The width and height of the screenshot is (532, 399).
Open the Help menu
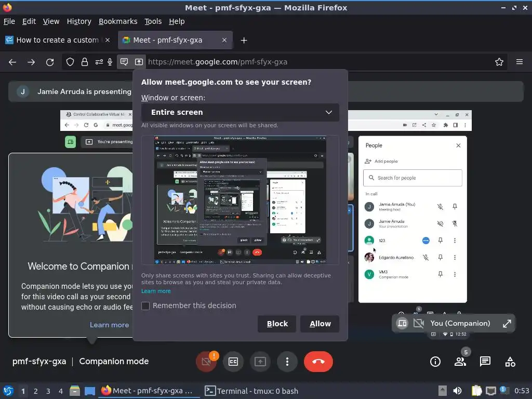177,21
